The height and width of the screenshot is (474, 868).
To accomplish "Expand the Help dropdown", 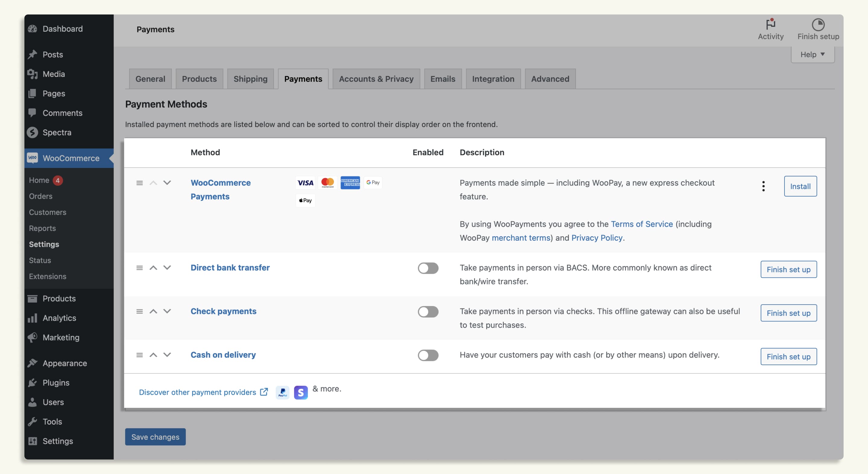I will tap(813, 54).
